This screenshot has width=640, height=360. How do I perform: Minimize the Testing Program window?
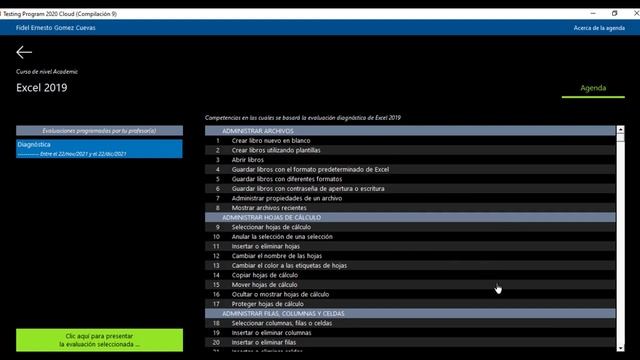593,13
